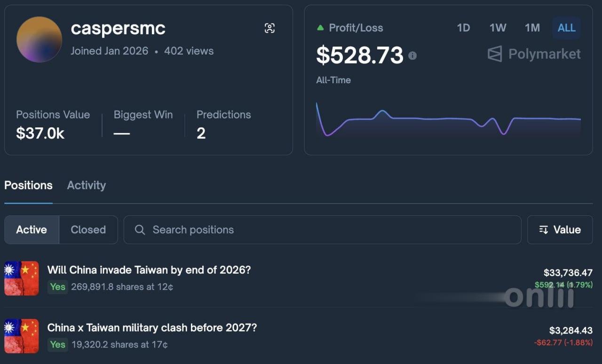The width and height of the screenshot is (602, 364).
Task: Click the caspersmc profile avatar
Action: pos(39,40)
